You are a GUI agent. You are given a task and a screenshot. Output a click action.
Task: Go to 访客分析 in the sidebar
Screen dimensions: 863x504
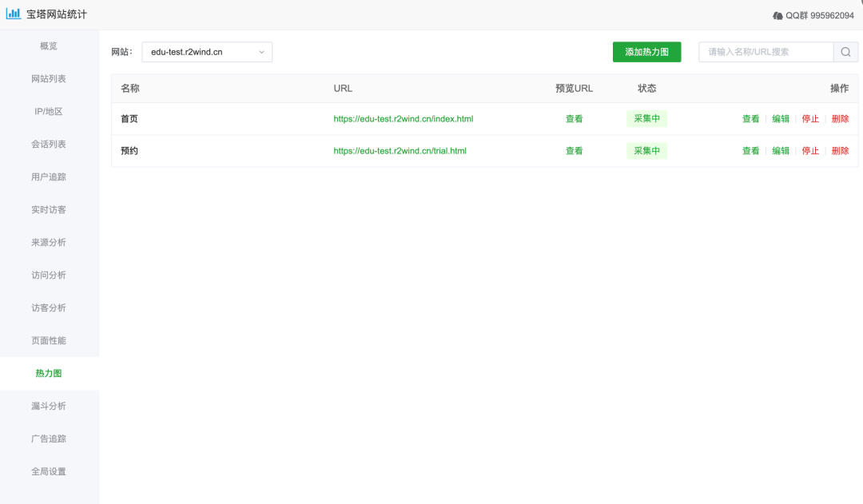click(x=49, y=308)
